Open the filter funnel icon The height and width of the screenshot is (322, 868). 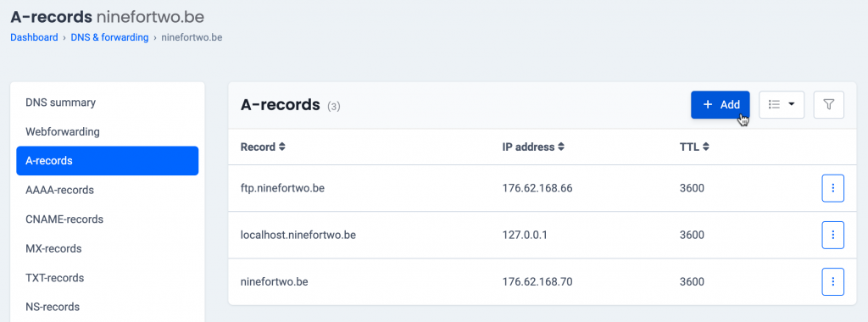point(828,104)
